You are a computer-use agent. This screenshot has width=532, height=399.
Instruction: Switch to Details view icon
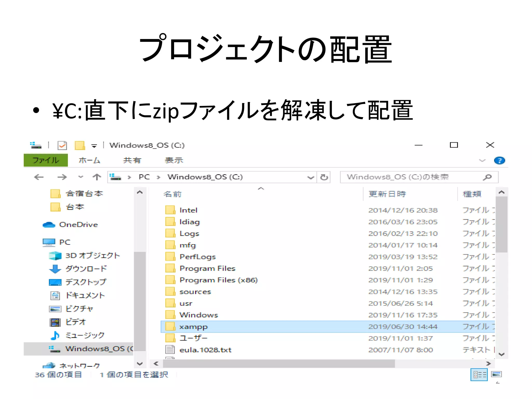[x=479, y=375]
